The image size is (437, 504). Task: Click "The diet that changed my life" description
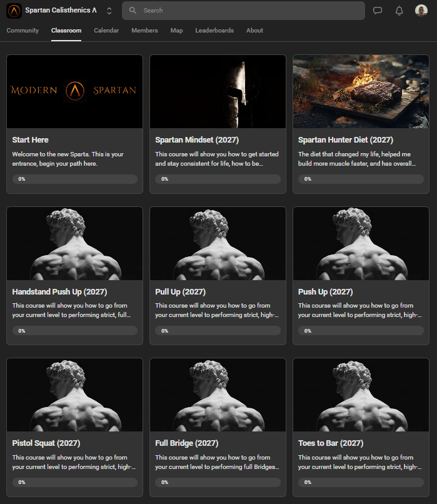click(x=357, y=159)
